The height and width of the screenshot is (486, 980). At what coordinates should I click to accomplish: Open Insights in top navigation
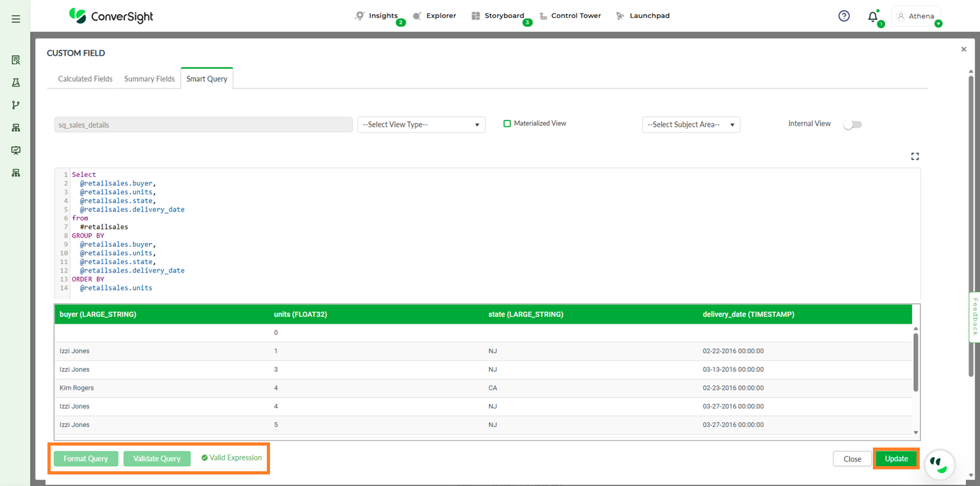(x=384, y=15)
